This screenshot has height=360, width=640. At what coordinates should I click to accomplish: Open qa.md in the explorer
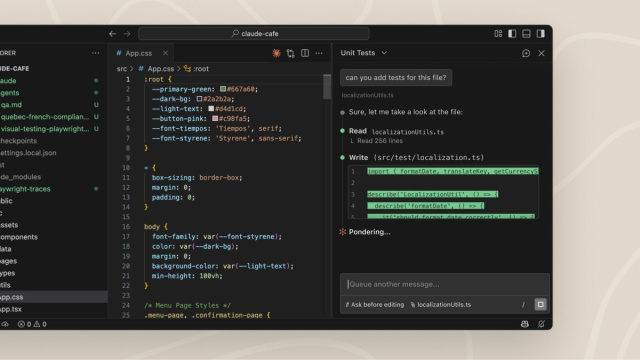coord(11,105)
